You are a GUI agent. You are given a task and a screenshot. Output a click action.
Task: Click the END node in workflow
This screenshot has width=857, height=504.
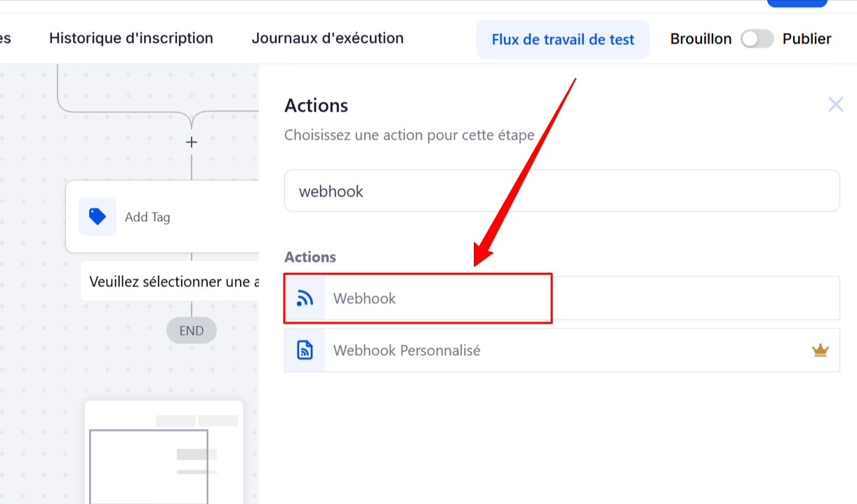192,331
